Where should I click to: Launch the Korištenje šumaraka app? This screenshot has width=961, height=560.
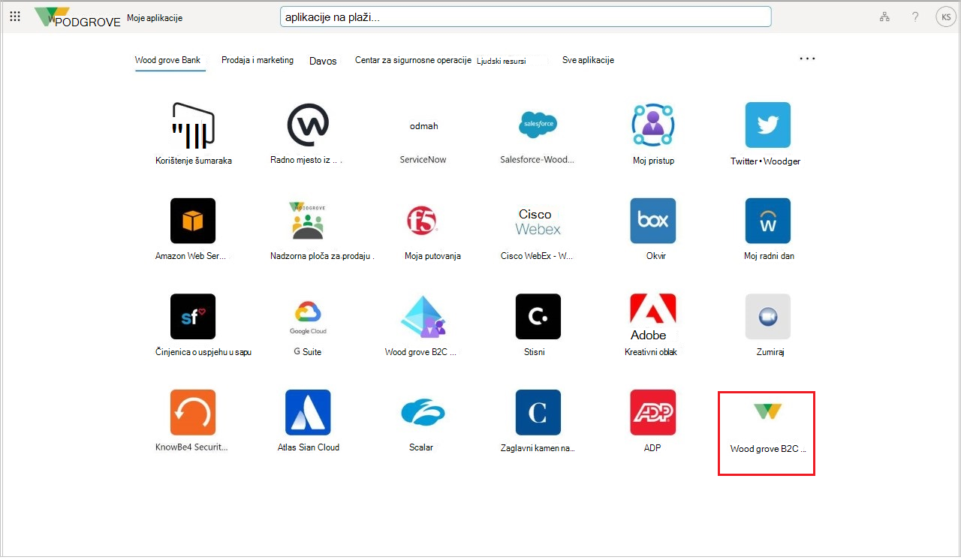coord(193,125)
